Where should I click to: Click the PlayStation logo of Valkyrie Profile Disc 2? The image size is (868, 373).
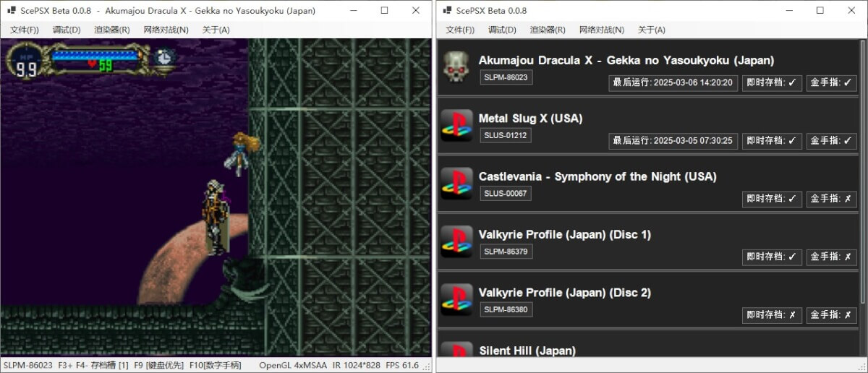point(456,299)
